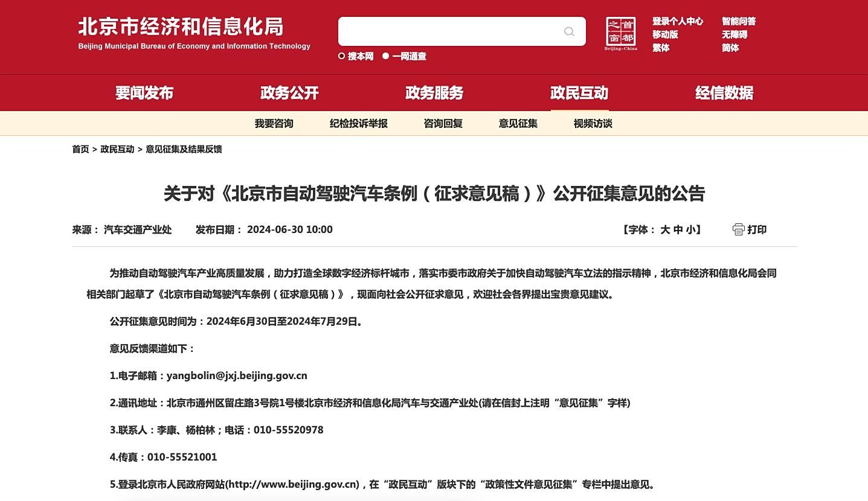
Task: Switch to the 经信数据 section
Action: pyautogui.click(x=724, y=93)
